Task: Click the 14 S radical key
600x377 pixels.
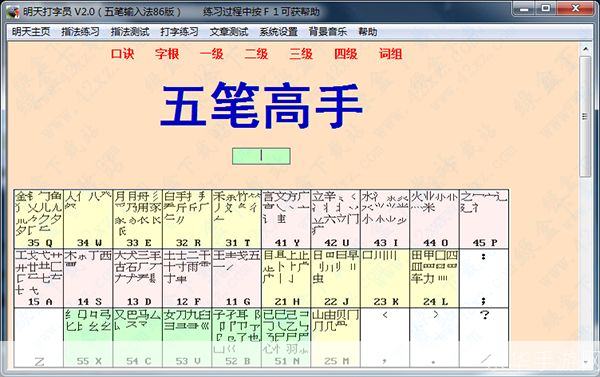Action: (x=88, y=278)
